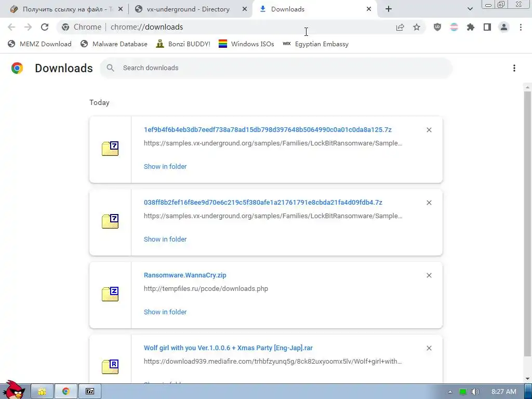The height and width of the screenshot is (399, 532).
Task: Remove Ransomware.WannaCry.zip from the list
Action: click(429, 275)
